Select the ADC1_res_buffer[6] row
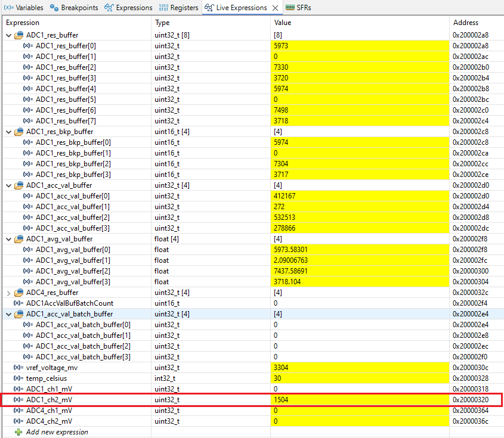Viewport: 504px width, 438px height. pyautogui.click(x=253, y=110)
